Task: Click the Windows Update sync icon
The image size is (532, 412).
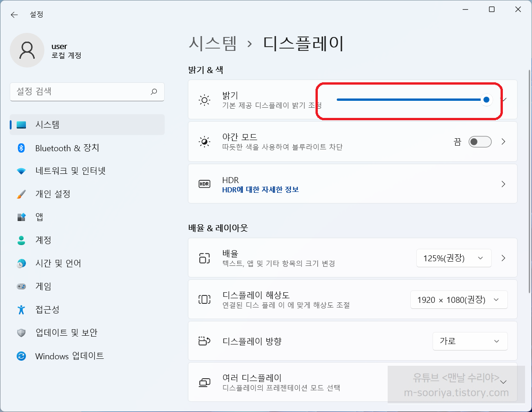Action: pos(21,356)
